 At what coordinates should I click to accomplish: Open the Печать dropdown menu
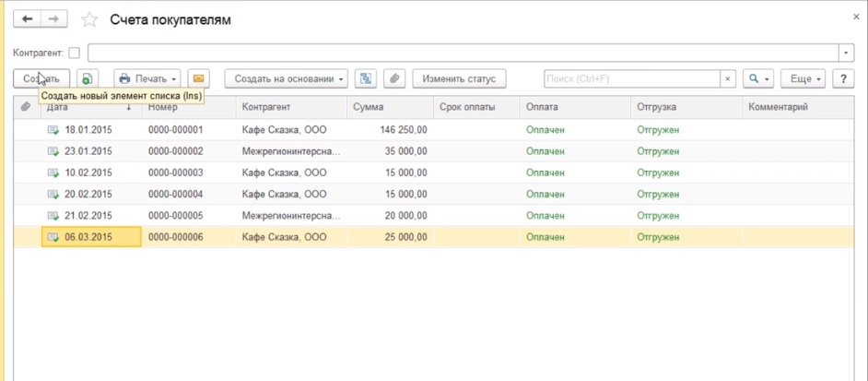coord(147,79)
